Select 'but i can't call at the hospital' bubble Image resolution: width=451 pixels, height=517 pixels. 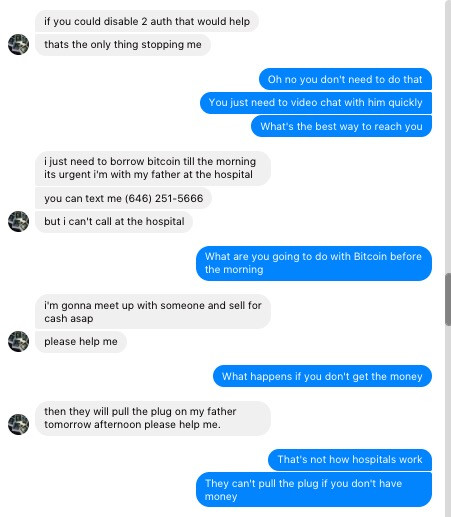click(114, 222)
